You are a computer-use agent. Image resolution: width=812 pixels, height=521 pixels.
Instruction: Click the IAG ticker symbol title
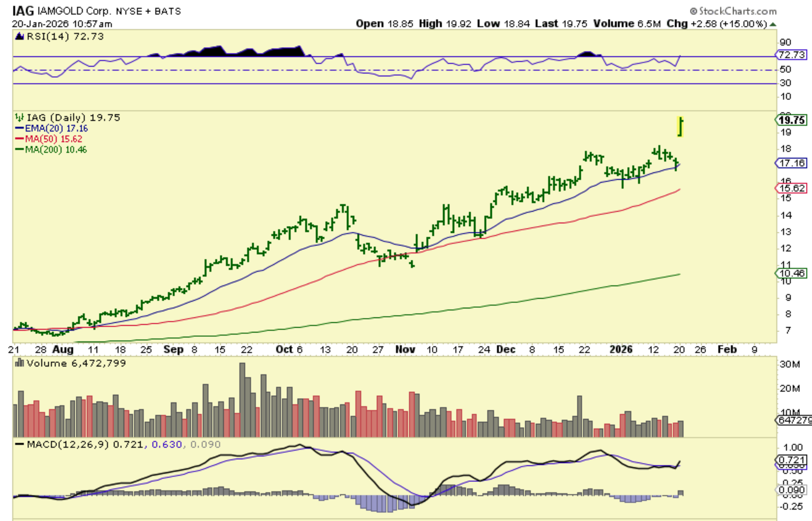pos(23,11)
